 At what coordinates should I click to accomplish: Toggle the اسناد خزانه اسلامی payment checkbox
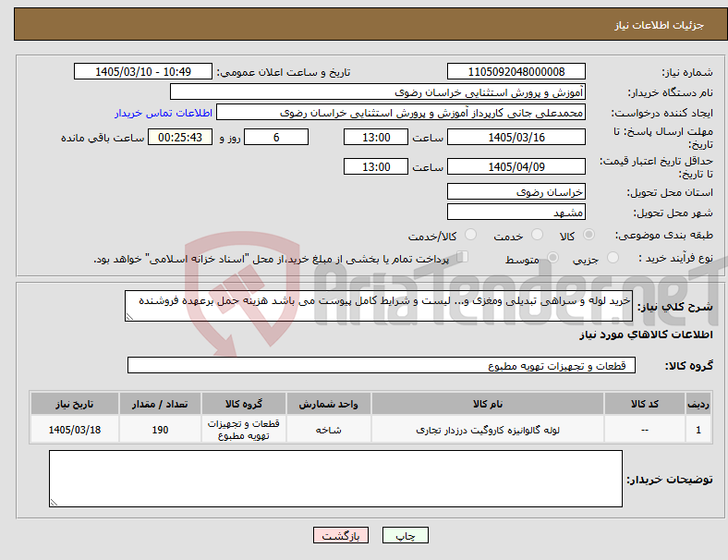(x=463, y=257)
